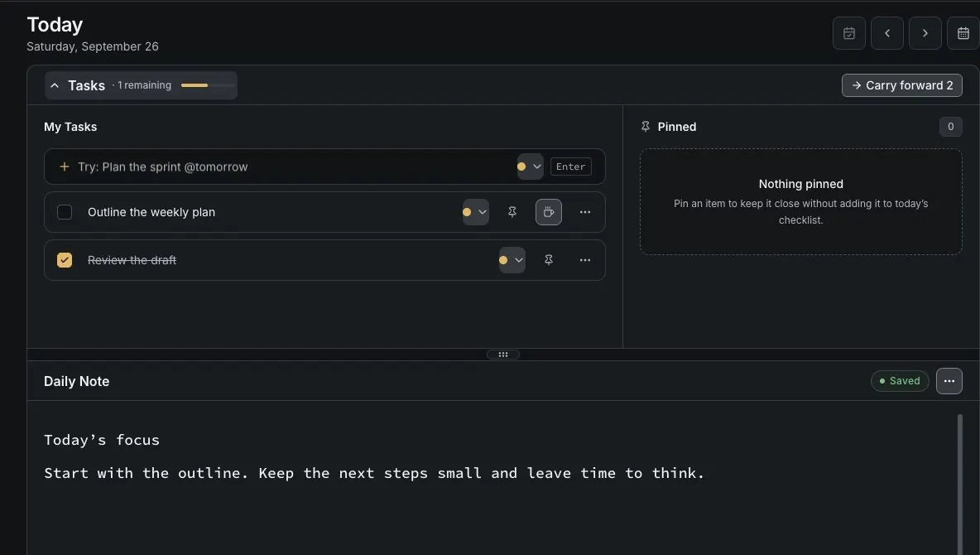Open priority dropdown for Review the draft
The image size is (980, 555).
pyautogui.click(x=512, y=260)
